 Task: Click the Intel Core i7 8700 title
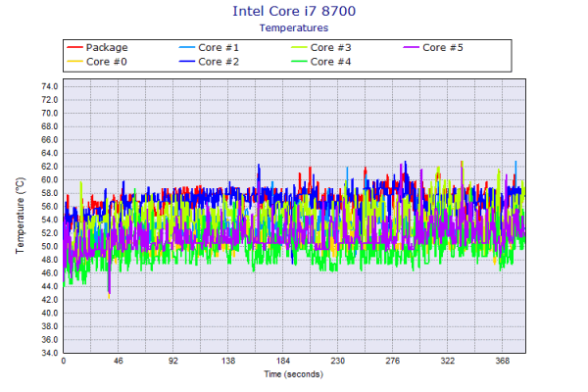294,11
